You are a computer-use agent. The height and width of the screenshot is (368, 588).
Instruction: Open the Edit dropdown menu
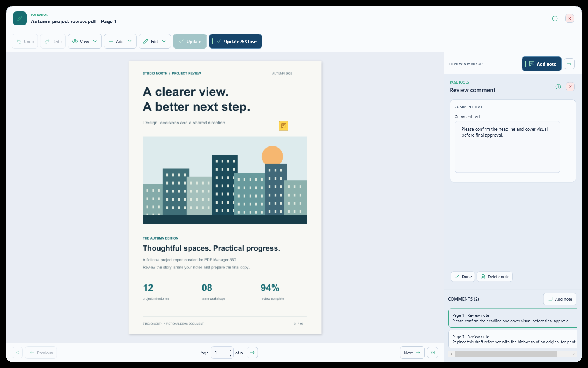pos(155,42)
